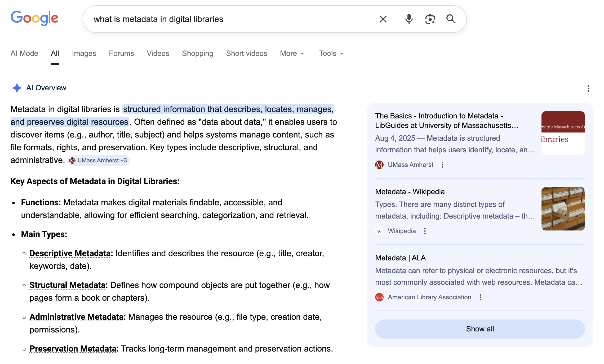
Task: Click the AI Overview sparkle icon
Action: [17, 88]
